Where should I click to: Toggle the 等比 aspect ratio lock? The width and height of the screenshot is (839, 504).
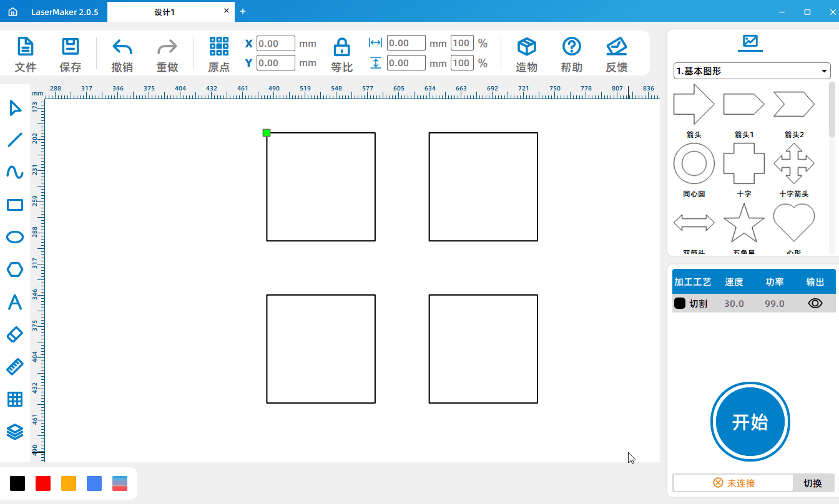pyautogui.click(x=341, y=47)
